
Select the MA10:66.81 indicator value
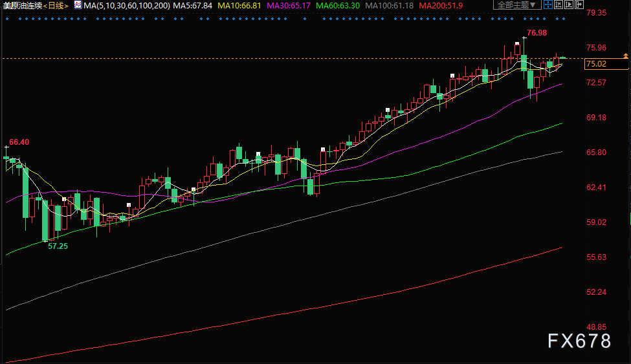tap(239, 6)
